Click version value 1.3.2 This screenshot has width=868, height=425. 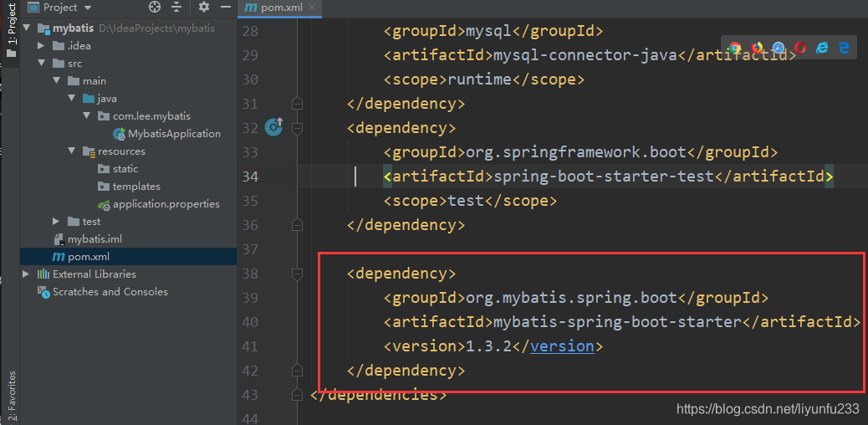point(489,346)
